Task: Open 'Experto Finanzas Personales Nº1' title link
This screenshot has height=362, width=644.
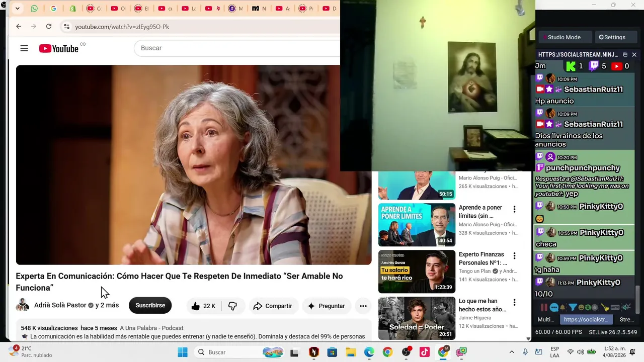Action: [x=483, y=258]
